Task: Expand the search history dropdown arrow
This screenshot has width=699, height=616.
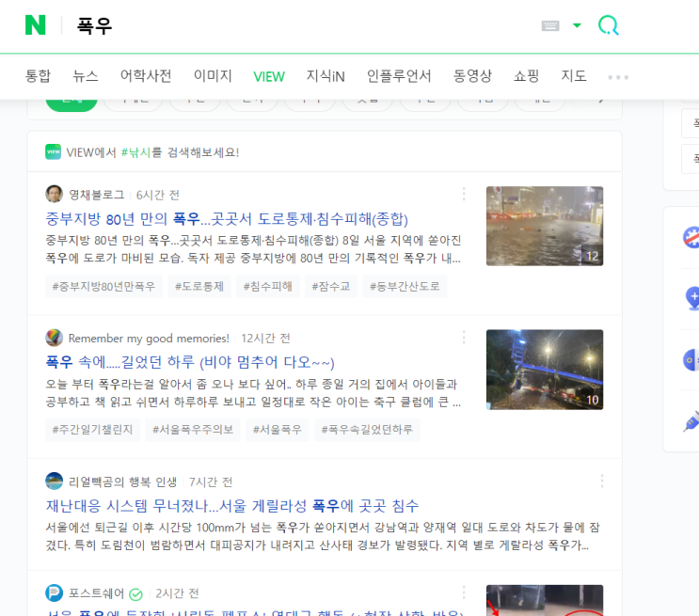Action: pyautogui.click(x=577, y=25)
